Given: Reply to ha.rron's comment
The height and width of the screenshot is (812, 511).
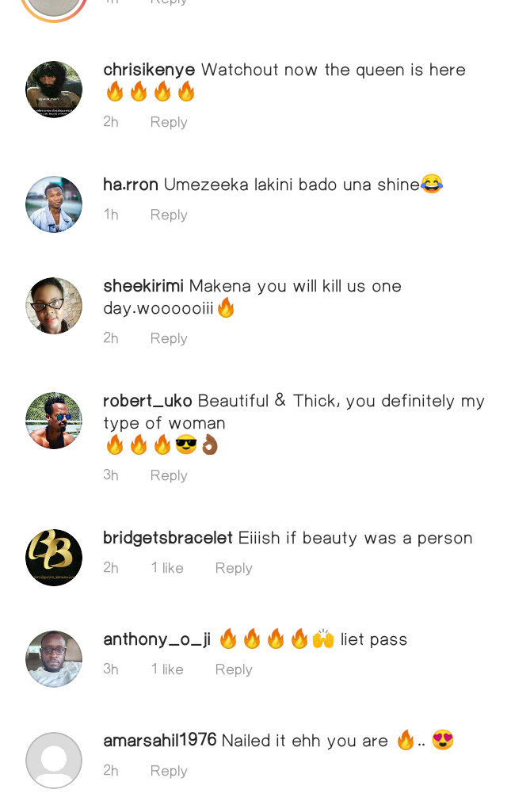Looking at the screenshot, I should [x=169, y=215].
